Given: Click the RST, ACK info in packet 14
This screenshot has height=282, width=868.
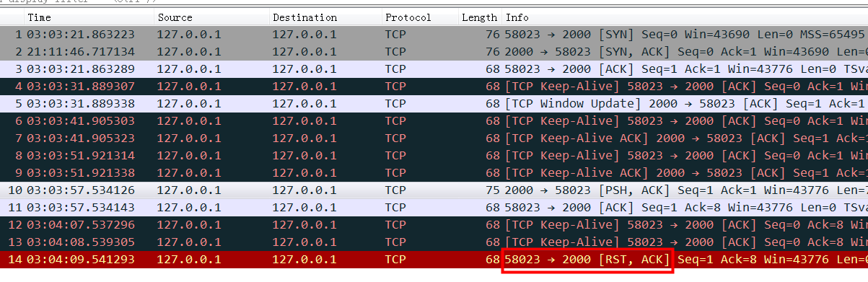Looking at the screenshot, I should tap(587, 260).
